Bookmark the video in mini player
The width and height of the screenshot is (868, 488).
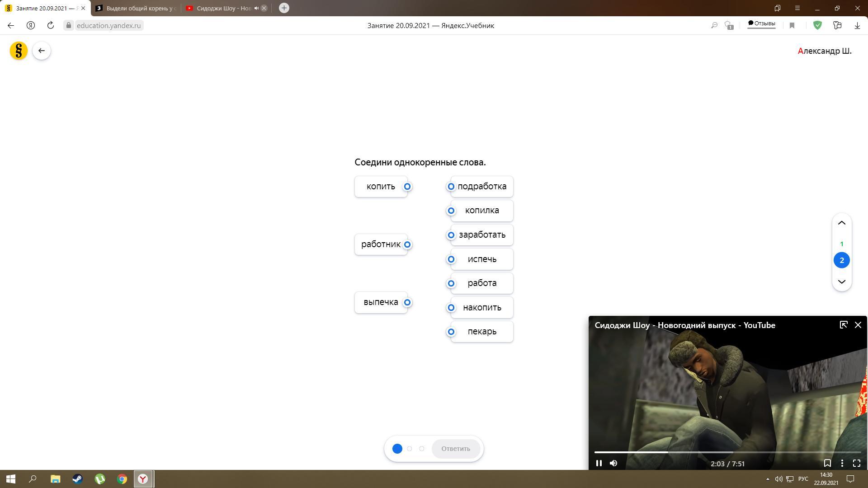pyautogui.click(x=827, y=463)
